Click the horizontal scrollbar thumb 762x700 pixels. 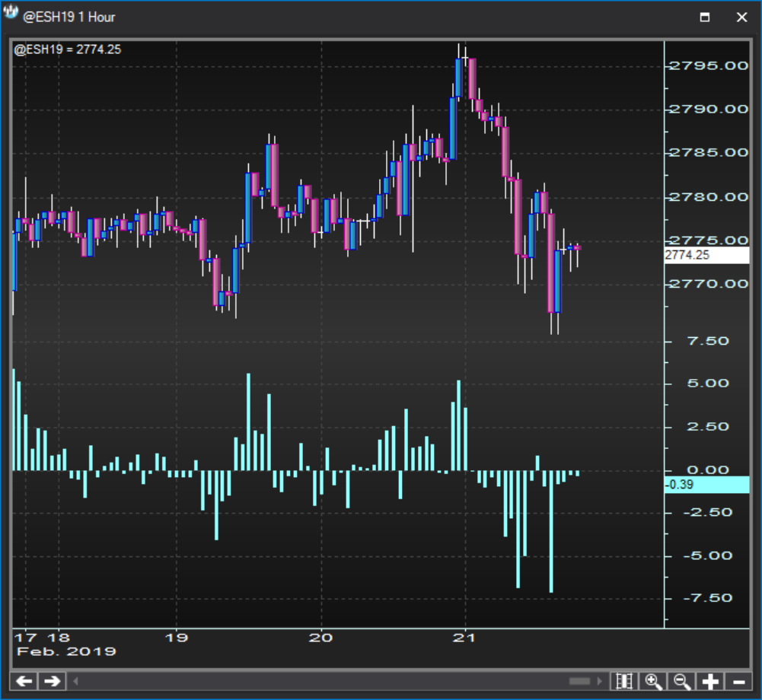(x=580, y=681)
